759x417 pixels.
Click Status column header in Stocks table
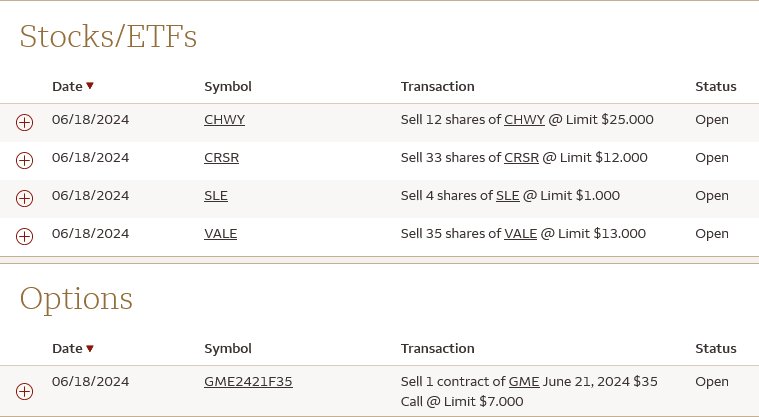click(716, 87)
